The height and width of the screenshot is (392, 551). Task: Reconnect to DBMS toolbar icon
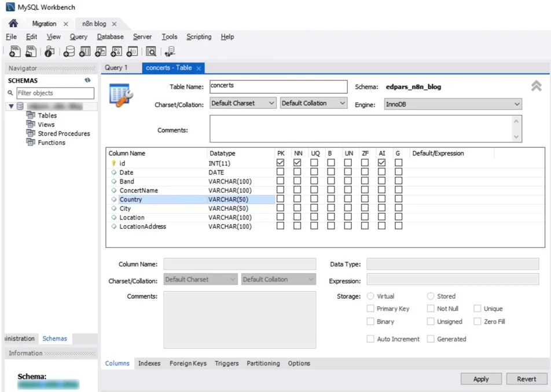(170, 52)
